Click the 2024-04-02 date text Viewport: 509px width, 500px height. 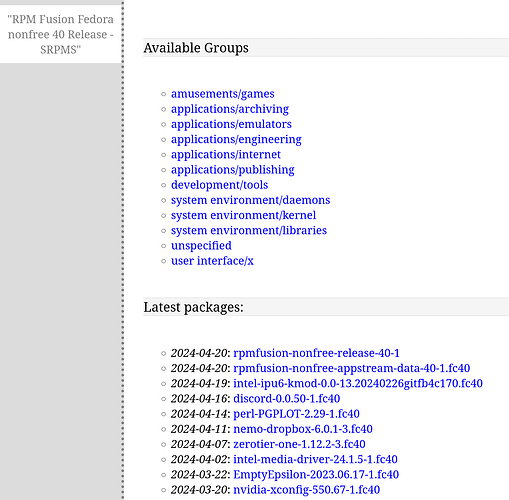coord(199,459)
